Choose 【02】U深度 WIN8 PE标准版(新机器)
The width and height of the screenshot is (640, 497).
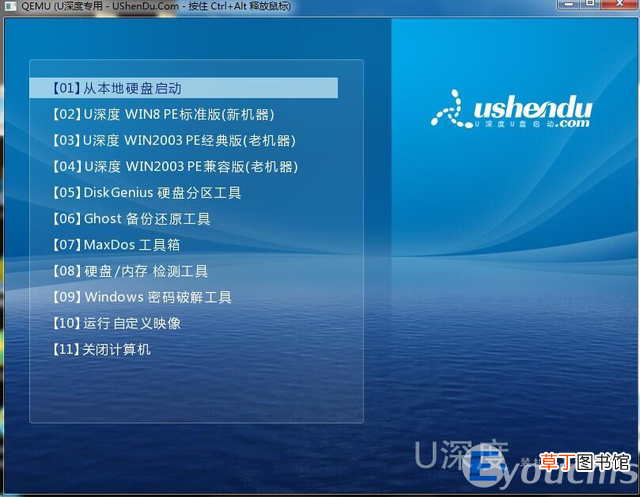pyautogui.click(x=163, y=114)
